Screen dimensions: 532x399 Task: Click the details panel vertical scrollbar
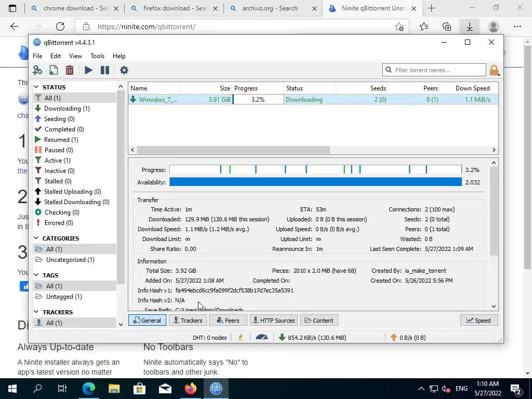(494, 210)
